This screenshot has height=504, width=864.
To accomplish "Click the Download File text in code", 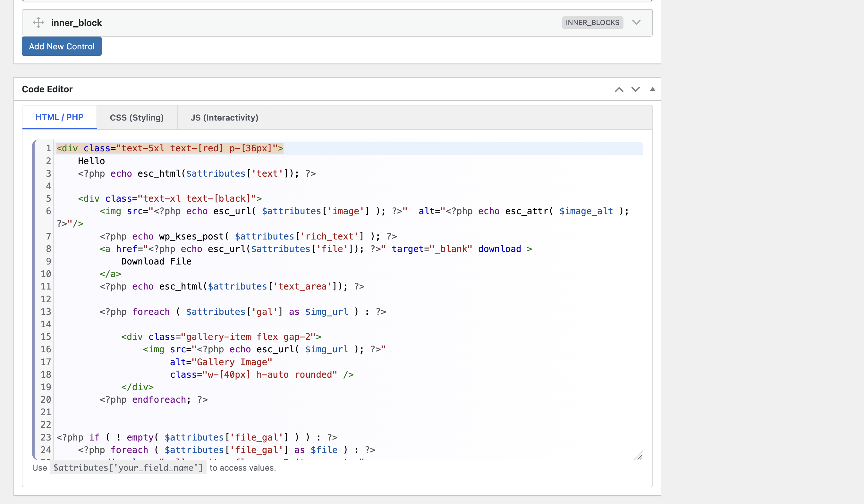I will pyautogui.click(x=156, y=261).
